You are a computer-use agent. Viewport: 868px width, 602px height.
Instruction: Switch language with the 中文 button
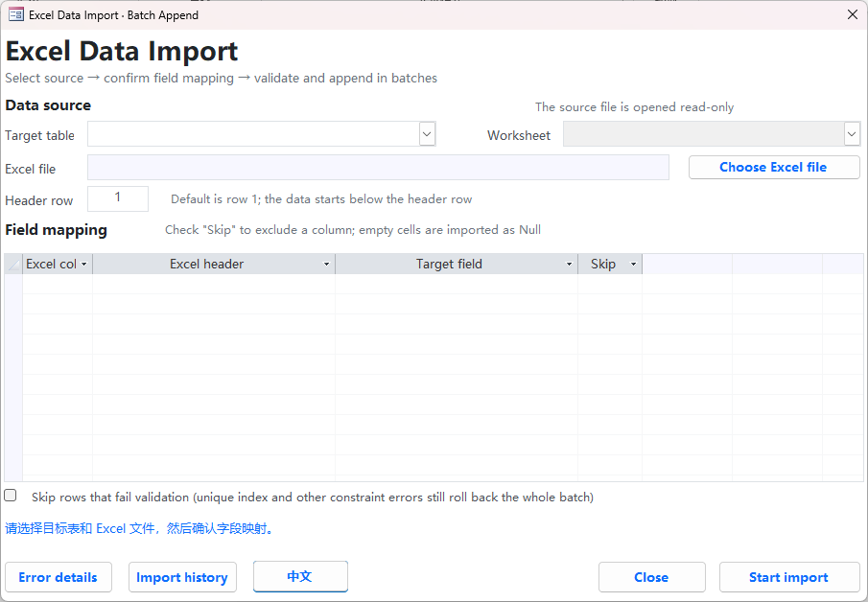[x=300, y=576]
